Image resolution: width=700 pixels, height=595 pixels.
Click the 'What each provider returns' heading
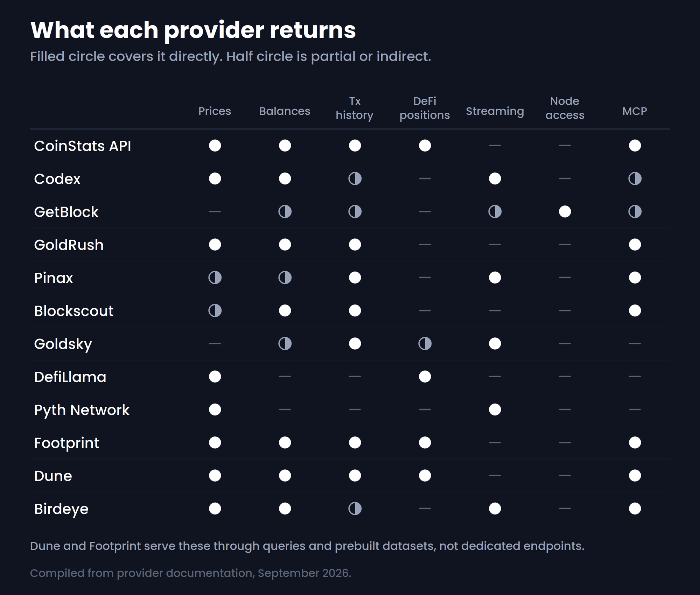(x=193, y=30)
